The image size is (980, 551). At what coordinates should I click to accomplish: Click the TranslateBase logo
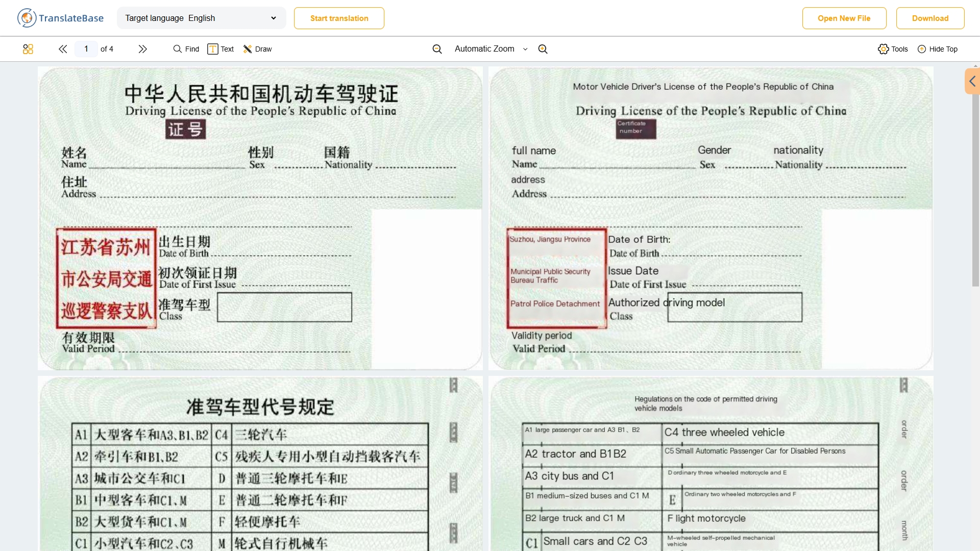(60, 18)
